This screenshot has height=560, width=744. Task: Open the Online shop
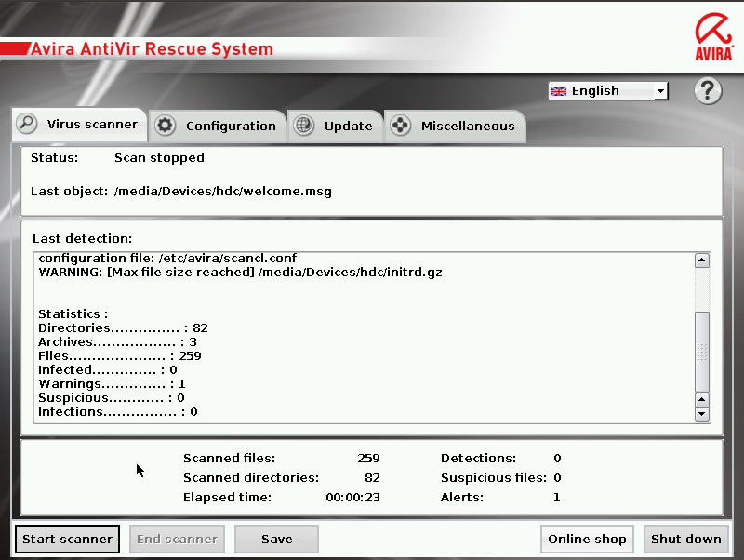[587, 540]
